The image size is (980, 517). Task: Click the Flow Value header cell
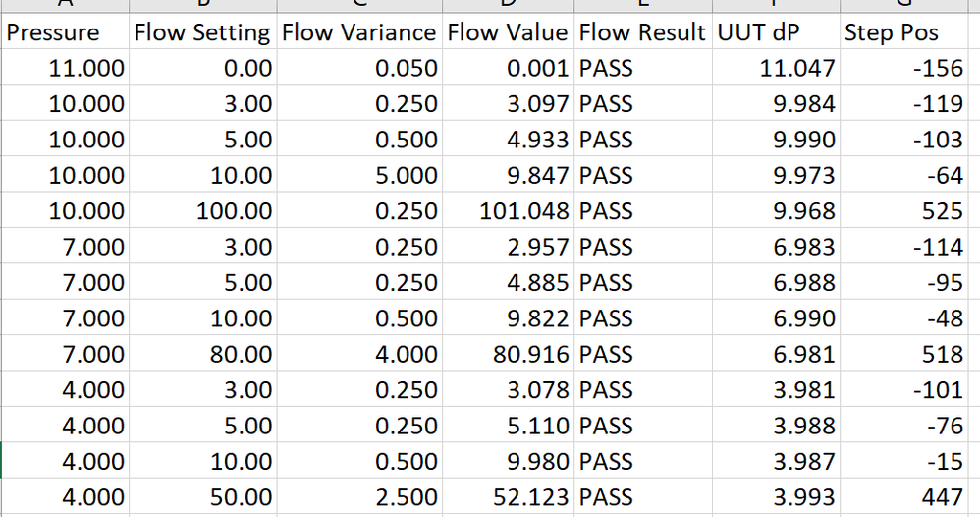tap(507, 32)
